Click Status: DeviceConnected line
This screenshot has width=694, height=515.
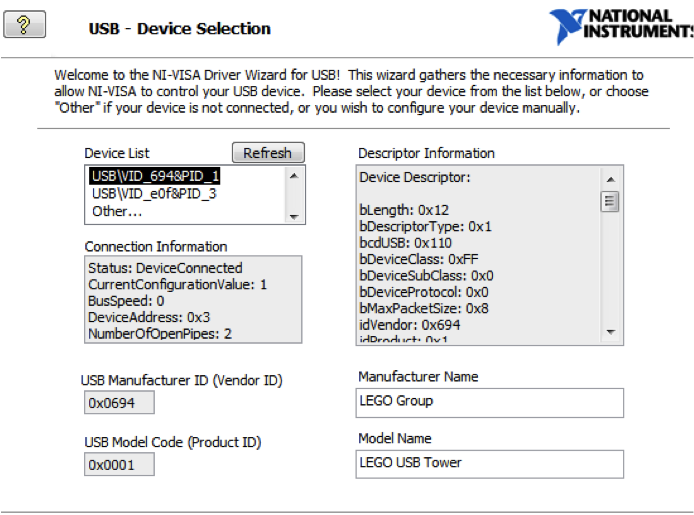[165, 268]
